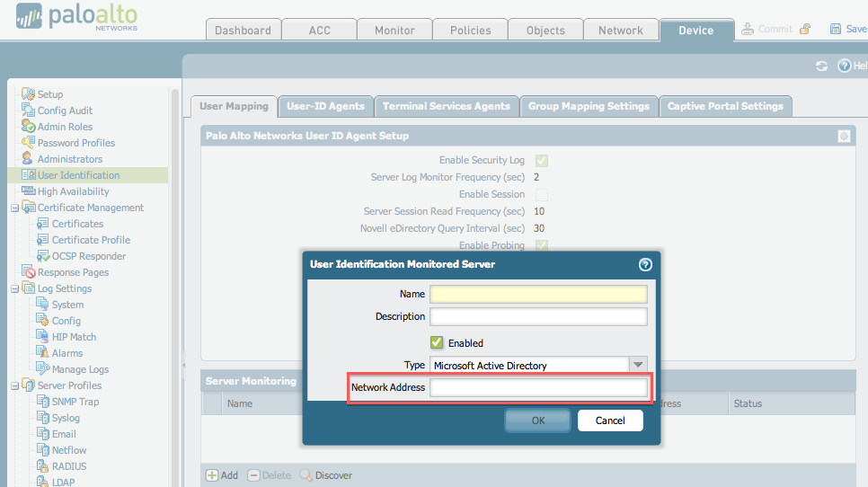Open the Type dropdown arrow
868x487 pixels.
point(638,365)
